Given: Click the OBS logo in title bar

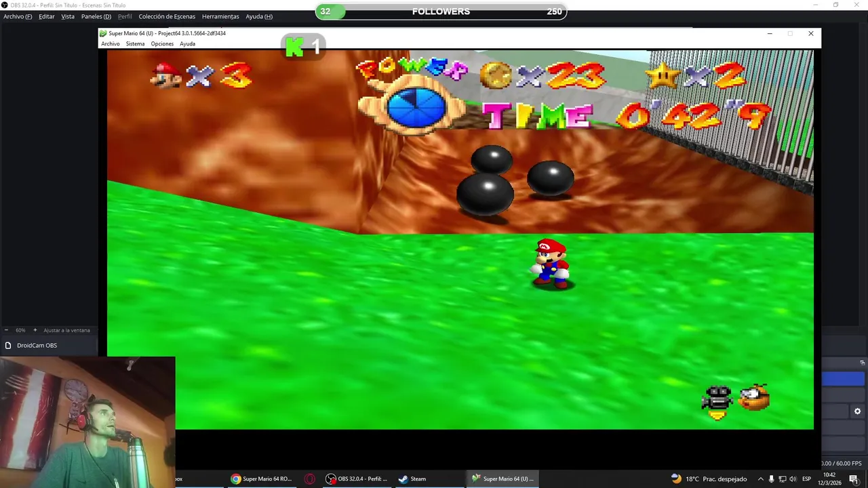Looking at the screenshot, I should 5,5.
